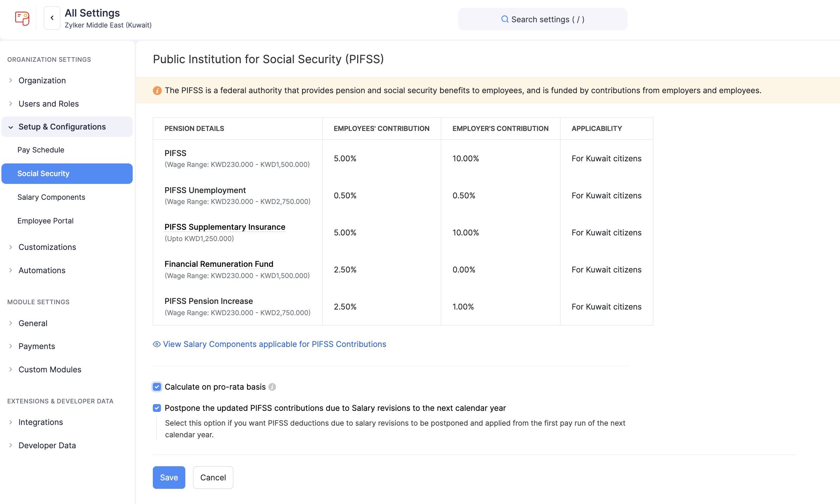Click the eye icon before View Salary Components

click(156, 344)
